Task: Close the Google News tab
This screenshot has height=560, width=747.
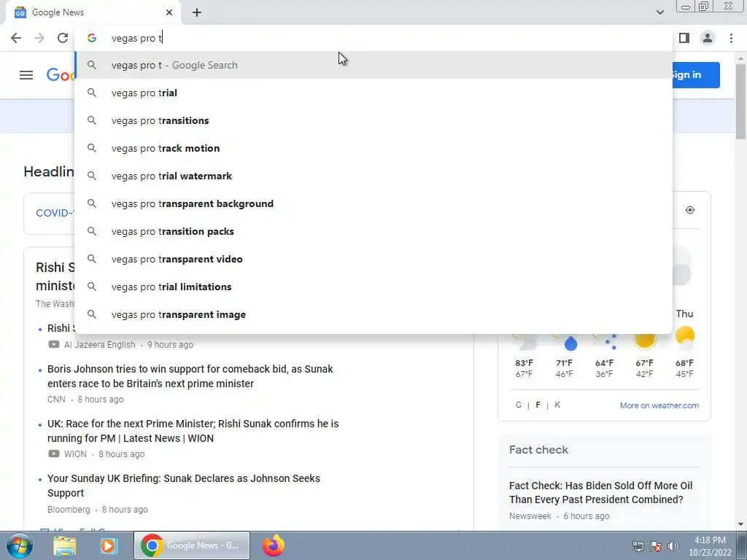Action: tap(169, 12)
